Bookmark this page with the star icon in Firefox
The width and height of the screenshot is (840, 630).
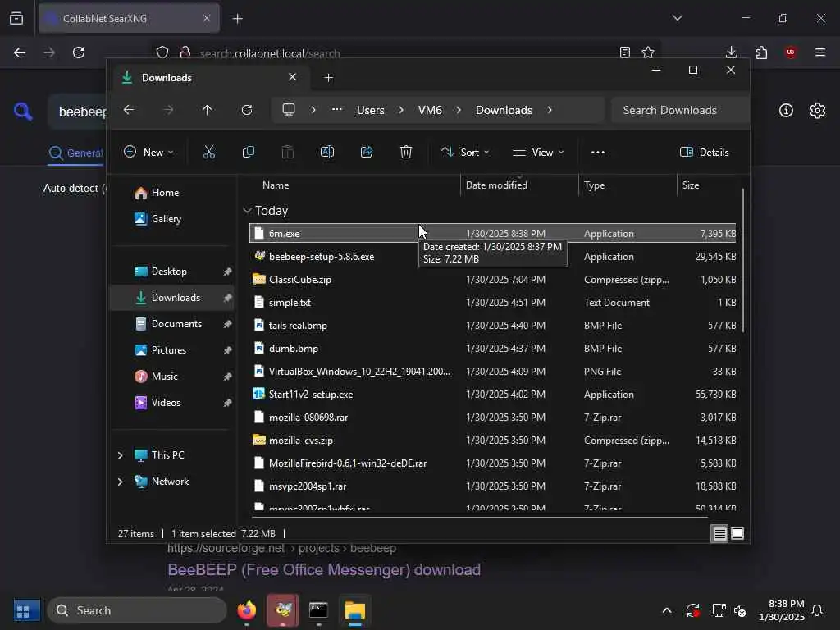648,52
